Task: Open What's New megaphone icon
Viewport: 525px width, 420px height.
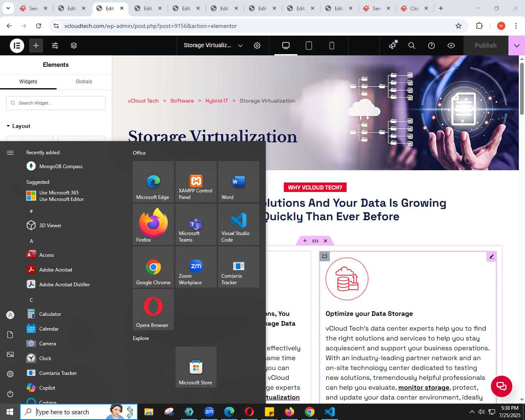Action: (393, 46)
